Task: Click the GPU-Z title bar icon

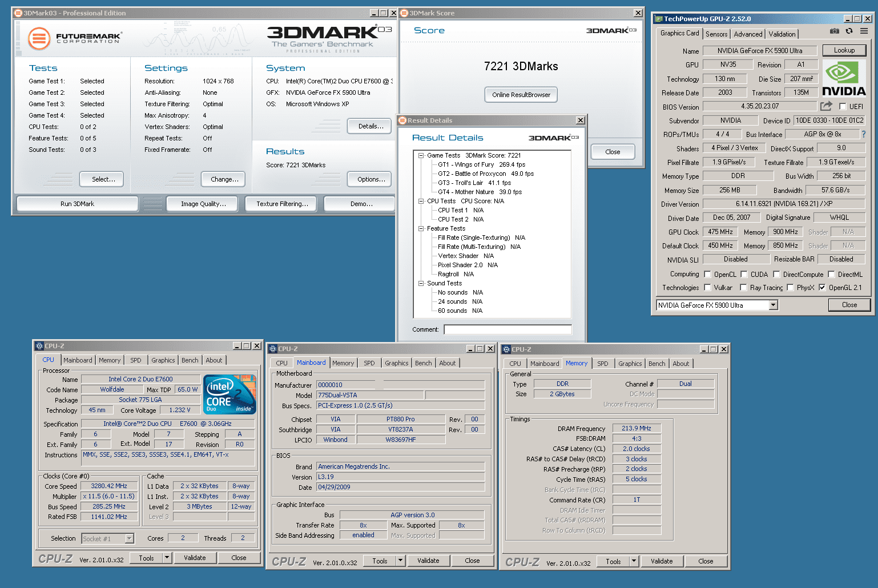Action: pyautogui.click(x=659, y=19)
